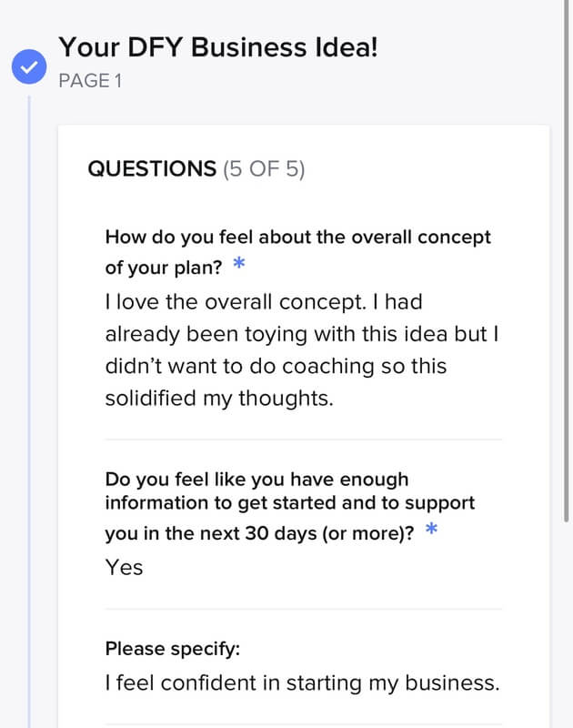This screenshot has width=573, height=728.
Task: Expand the 'Please specify' question details
Action: tap(146, 649)
